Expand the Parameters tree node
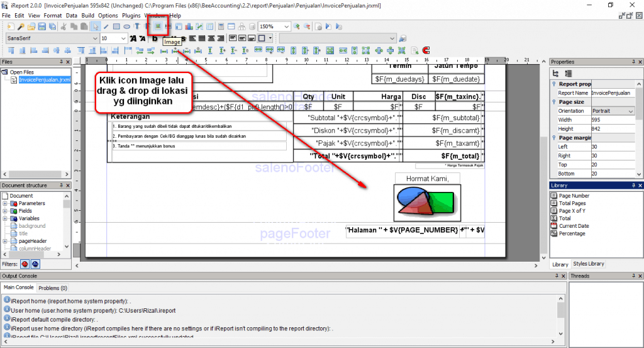Screen dimensions: 644x348 tap(5, 203)
